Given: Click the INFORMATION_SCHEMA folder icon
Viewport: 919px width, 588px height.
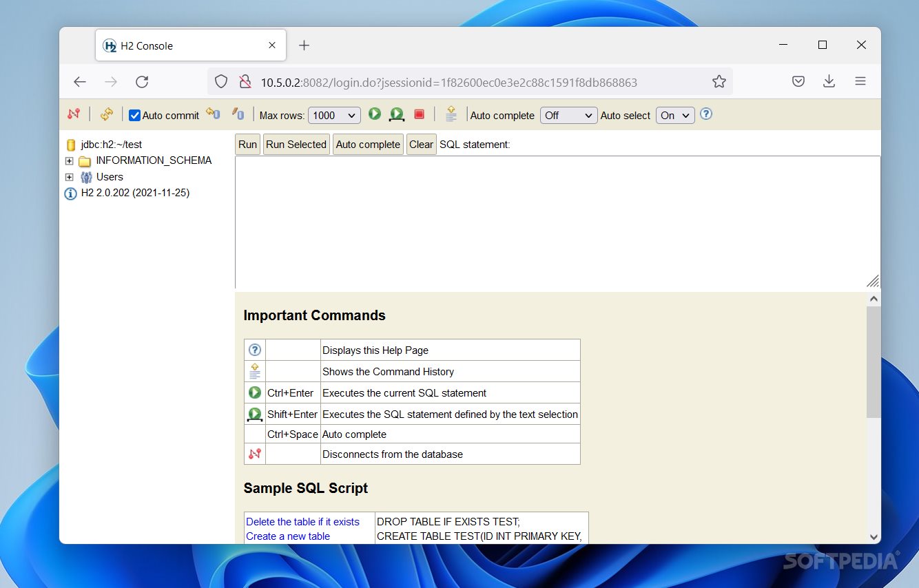Looking at the screenshot, I should [x=85, y=161].
